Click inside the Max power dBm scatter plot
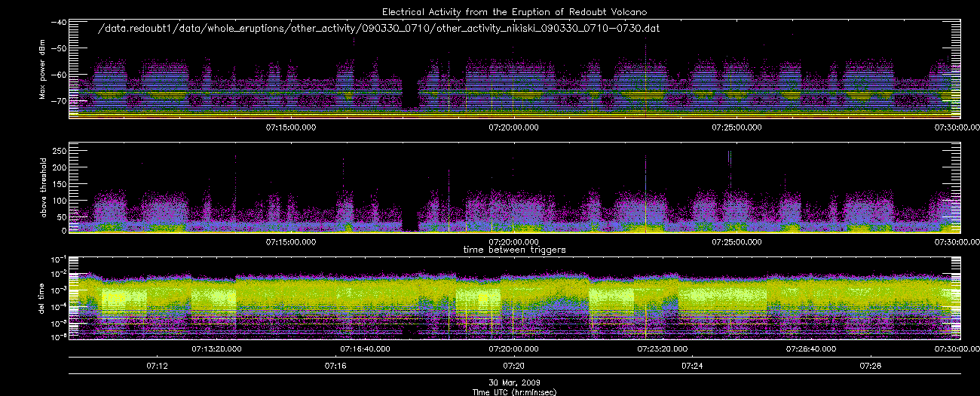The height and width of the screenshot is (396, 980). 514,69
